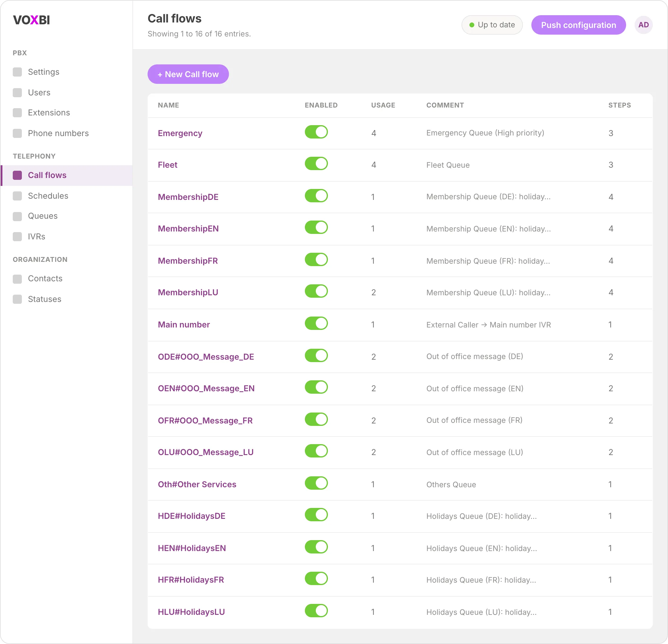Open HDE#HolidaysDE call flow
This screenshot has width=668, height=644.
[x=192, y=516]
